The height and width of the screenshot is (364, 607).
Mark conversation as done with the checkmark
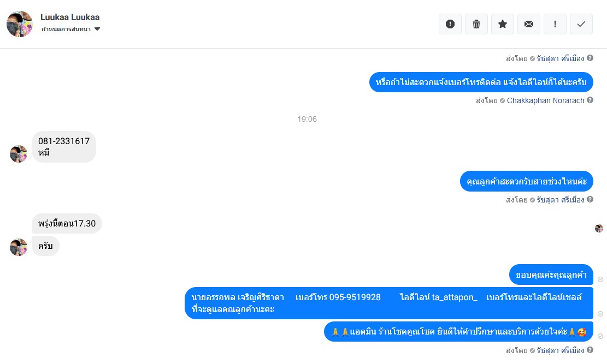[x=581, y=24]
